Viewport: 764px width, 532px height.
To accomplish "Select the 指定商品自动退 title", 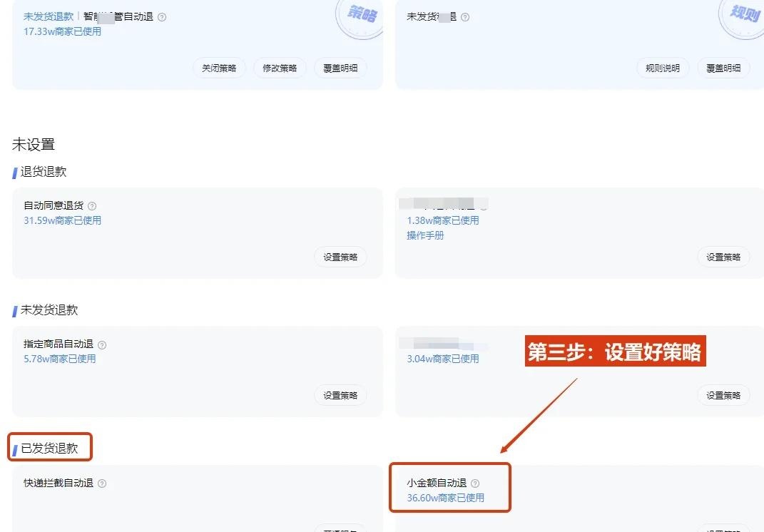I will pyautogui.click(x=58, y=344).
